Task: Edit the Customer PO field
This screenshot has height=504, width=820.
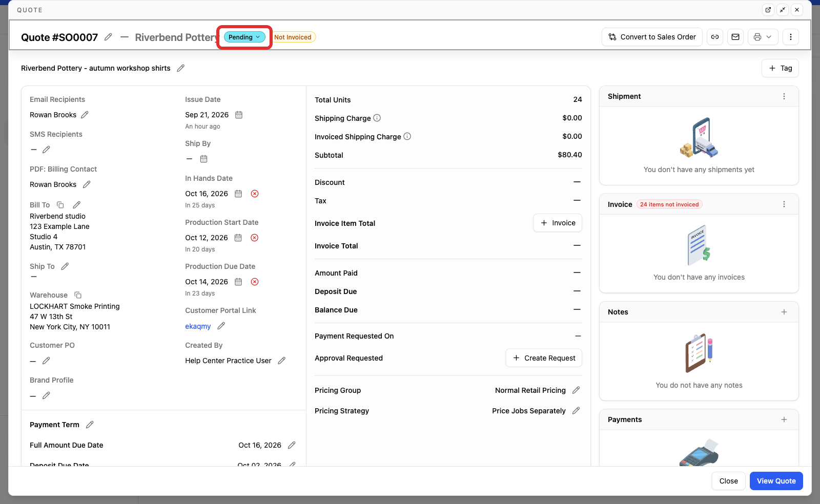Action: pos(46,361)
